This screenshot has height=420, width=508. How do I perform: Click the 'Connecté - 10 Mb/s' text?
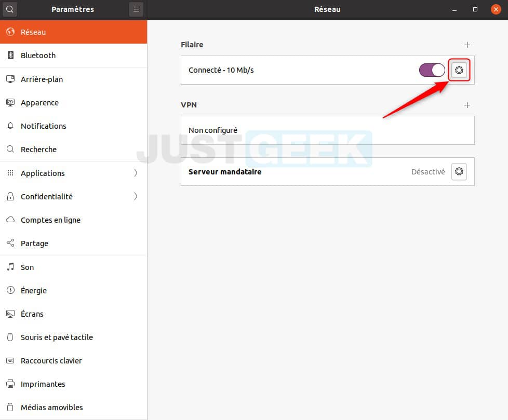[x=221, y=70]
